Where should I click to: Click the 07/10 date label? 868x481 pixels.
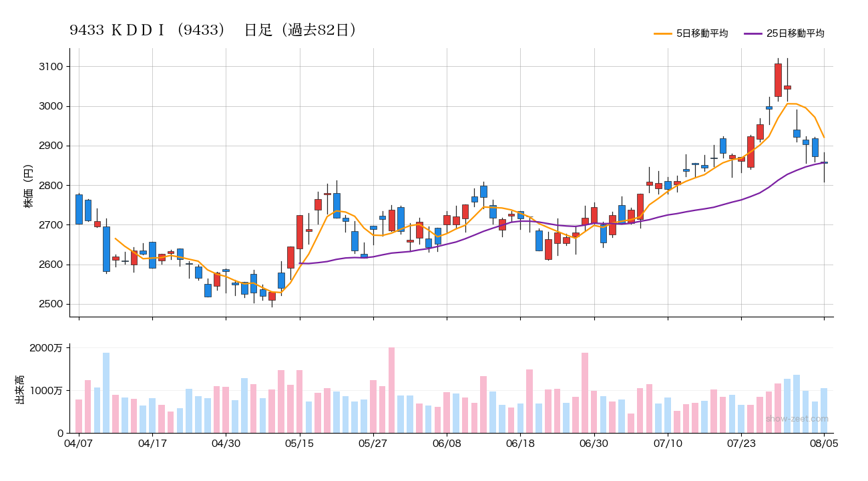click(x=668, y=443)
